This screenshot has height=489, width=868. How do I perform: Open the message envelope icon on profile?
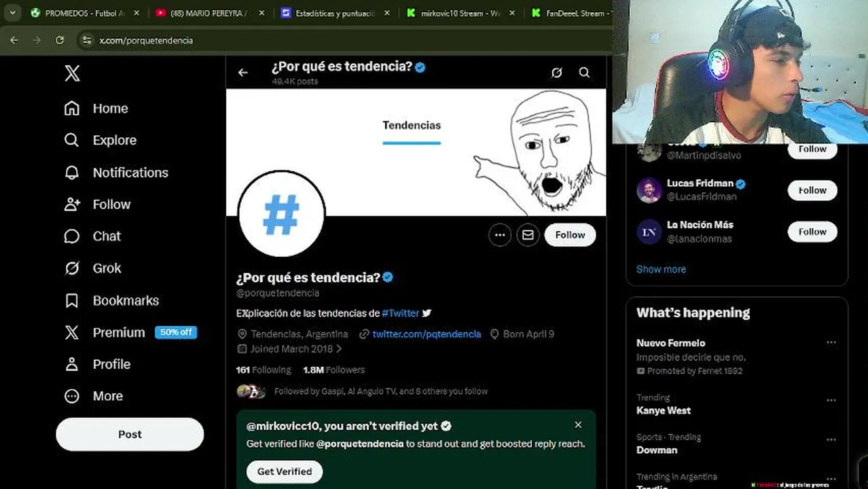pyautogui.click(x=528, y=235)
